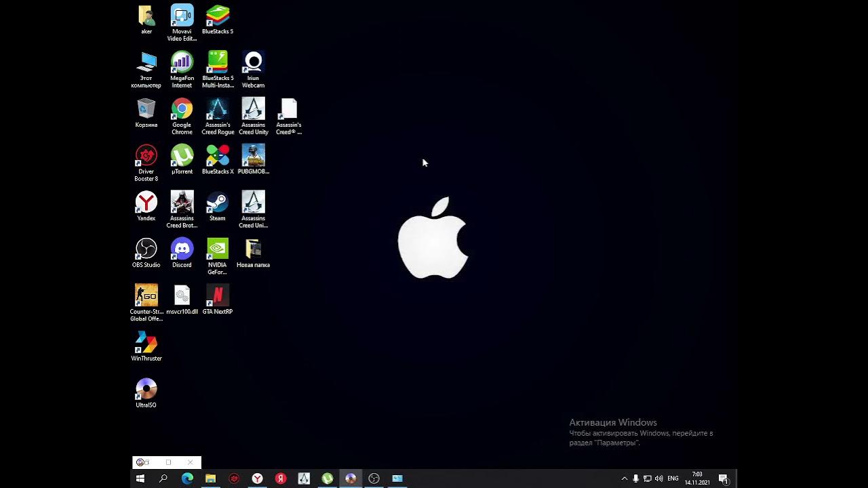Open the blue photo app on taskbar

(x=397, y=479)
